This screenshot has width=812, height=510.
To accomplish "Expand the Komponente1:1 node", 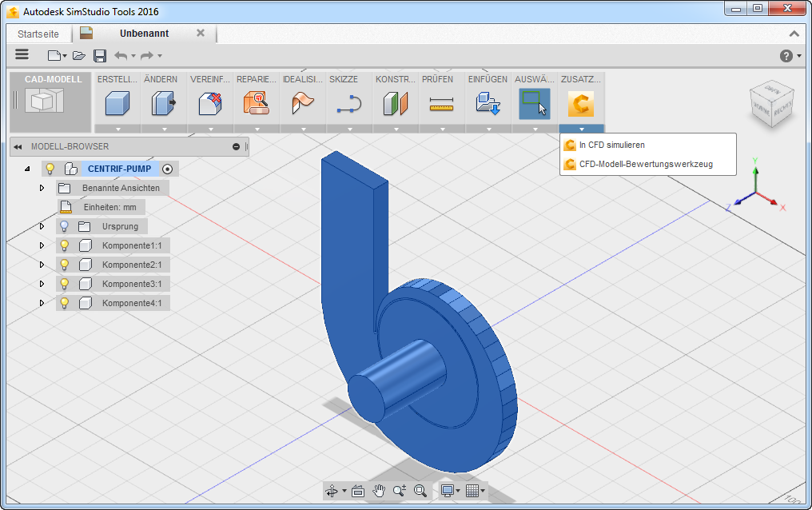I will click(42, 245).
